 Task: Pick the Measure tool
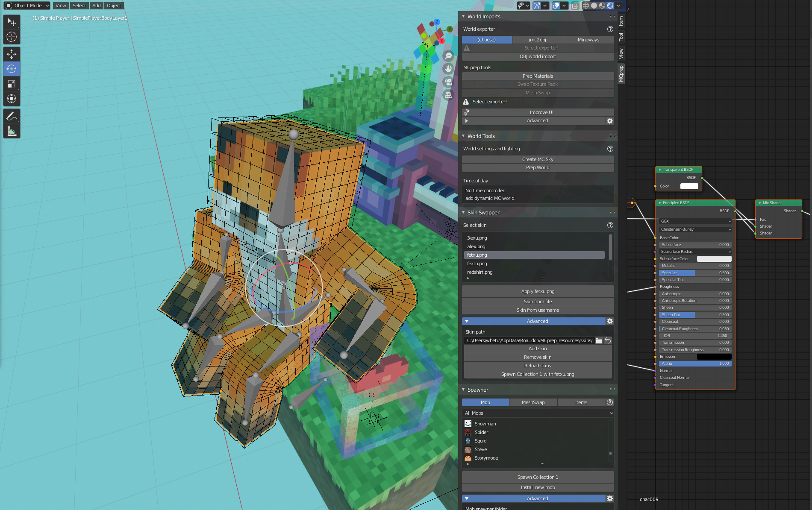pyautogui.click(x=12, y=131)
